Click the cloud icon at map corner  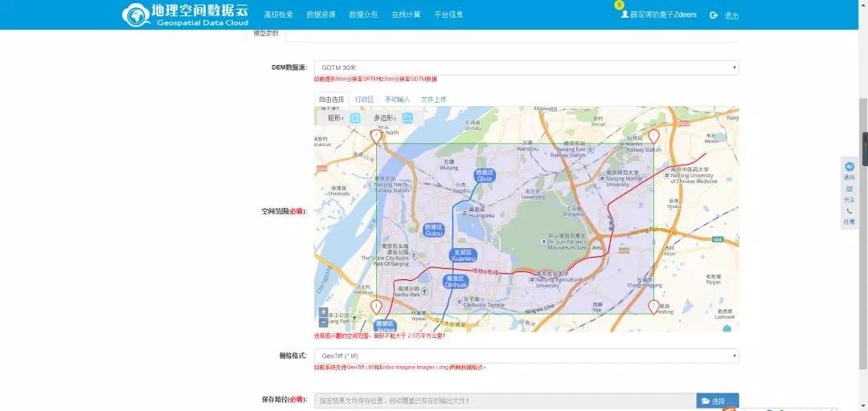click(727, 328)
